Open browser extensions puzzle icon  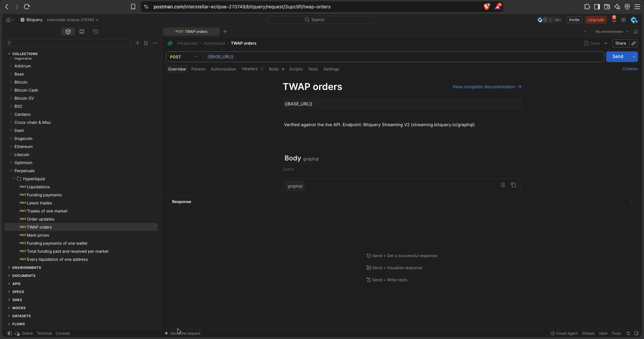587,7
